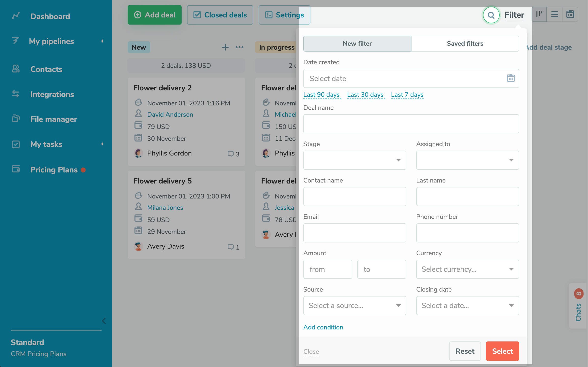Click the Last 30 days link
The width and height of the screenshot is (588, 367).
[365, 95]
